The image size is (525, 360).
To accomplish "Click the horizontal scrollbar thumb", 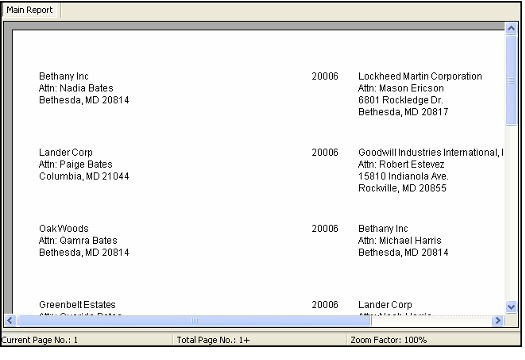I will 194,320.
